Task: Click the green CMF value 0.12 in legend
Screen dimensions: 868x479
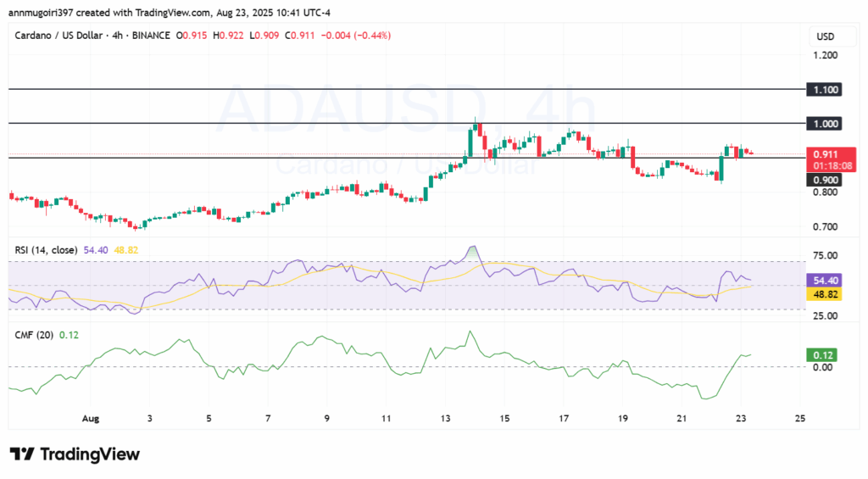Action: (x=69, y=335)
